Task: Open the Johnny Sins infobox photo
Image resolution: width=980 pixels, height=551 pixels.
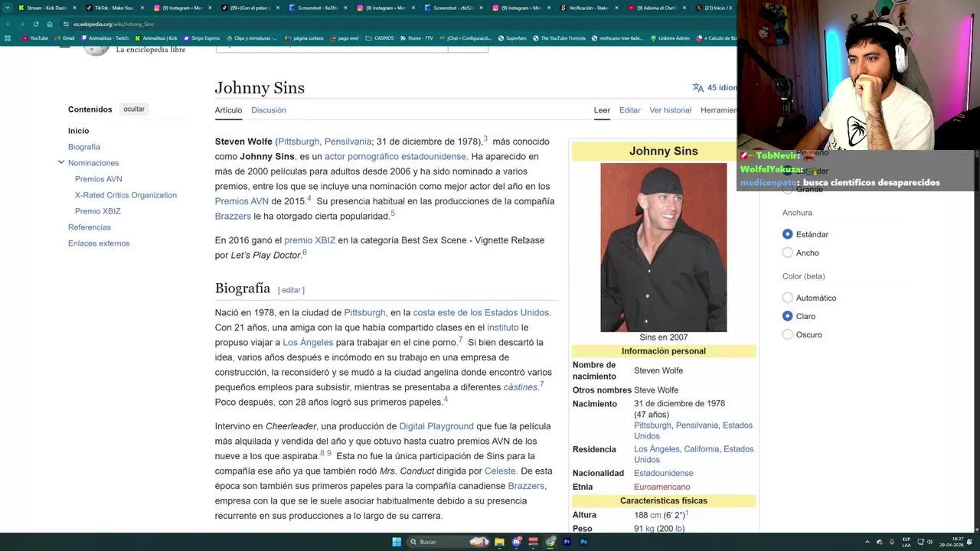Action: 663,247
